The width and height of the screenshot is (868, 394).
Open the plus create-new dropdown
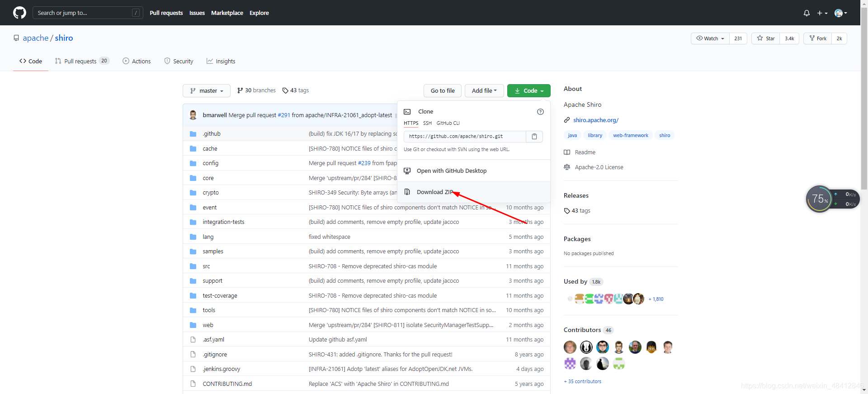(x=822, y=13)
